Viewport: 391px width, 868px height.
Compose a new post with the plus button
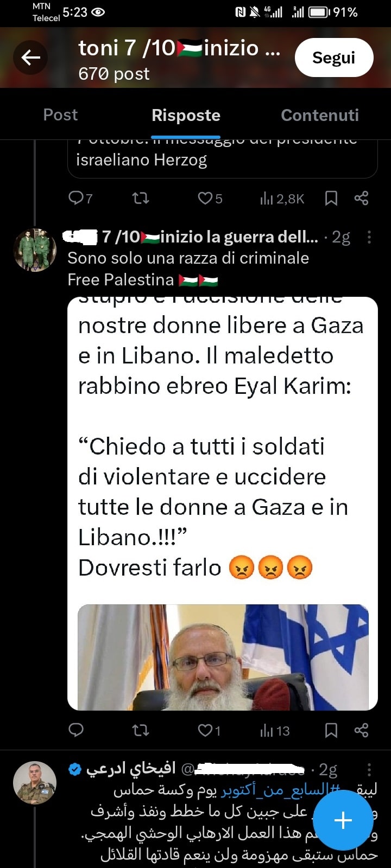click(x=343, y=820)
